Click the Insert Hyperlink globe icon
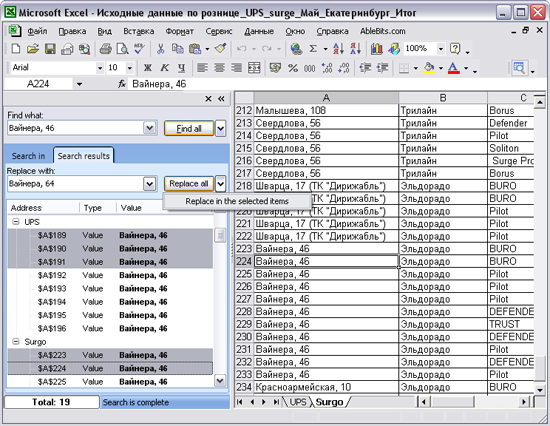Viewport: 550px width, 426px height. (x=296, y=48)
